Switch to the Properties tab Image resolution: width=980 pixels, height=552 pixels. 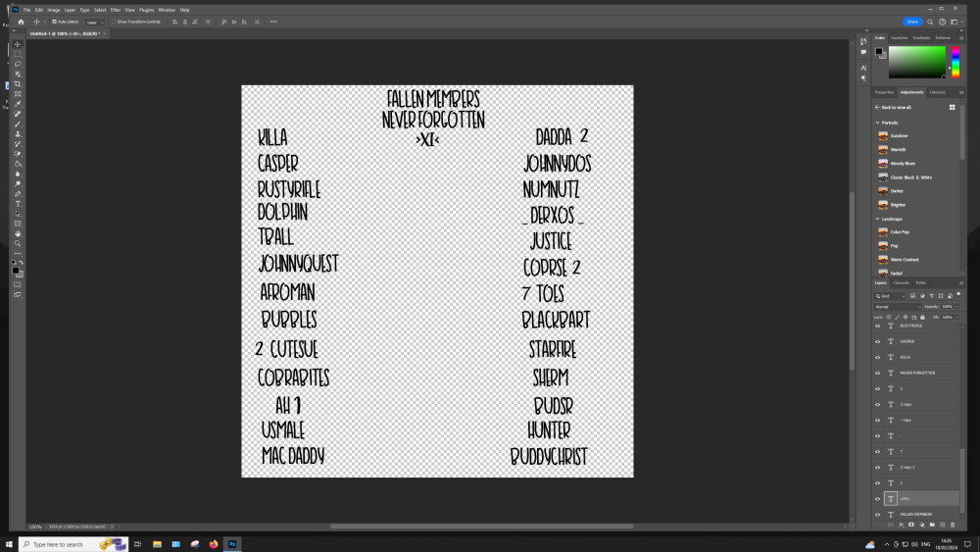[884, 92]
